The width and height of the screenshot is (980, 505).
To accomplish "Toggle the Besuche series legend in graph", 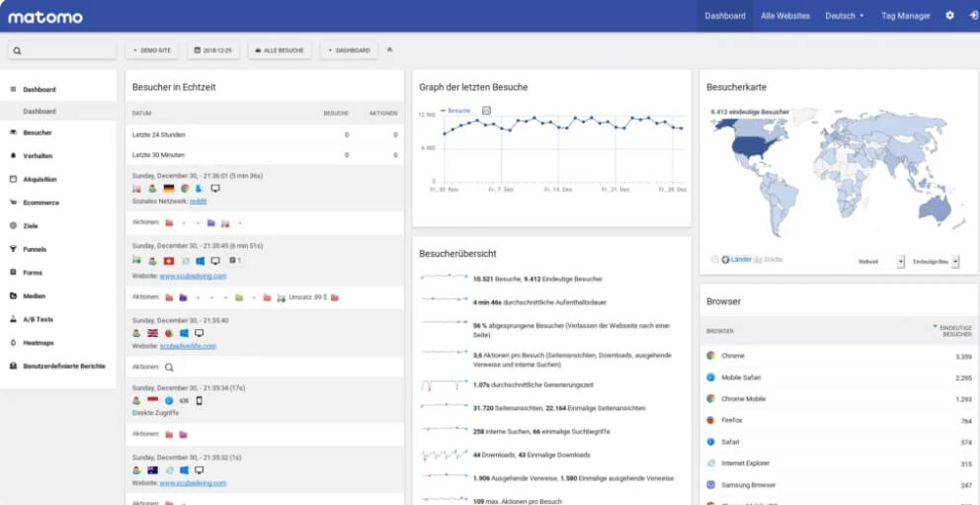I will (455, 111).
